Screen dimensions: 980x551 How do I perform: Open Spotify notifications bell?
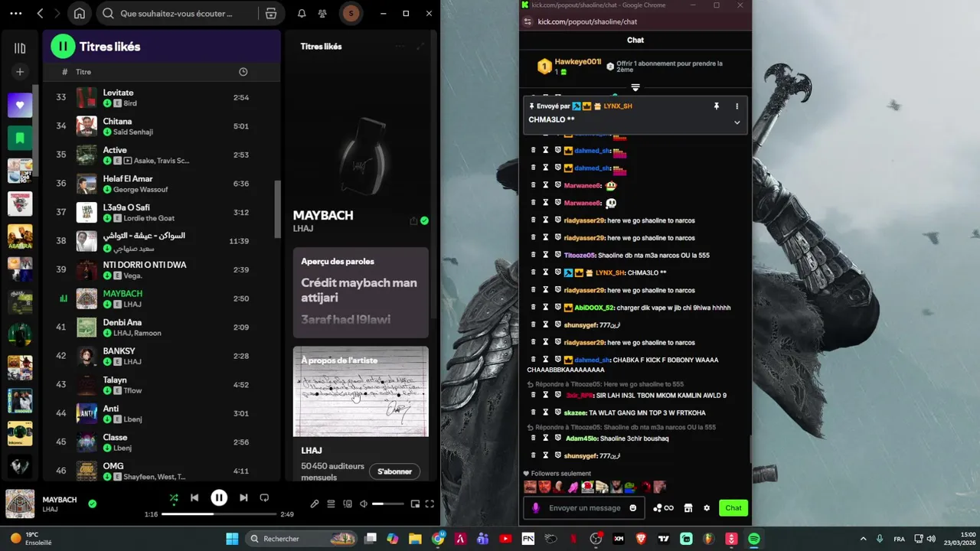click(302, 14)
